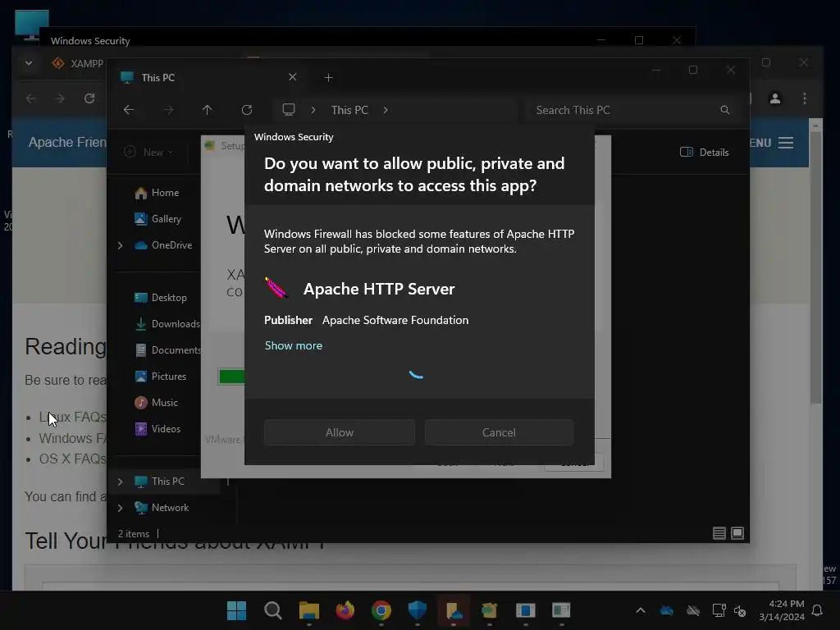Expand the chevron before This PC breadcrumb
Viewport: 840px width, 630px height.
point(313,110)
